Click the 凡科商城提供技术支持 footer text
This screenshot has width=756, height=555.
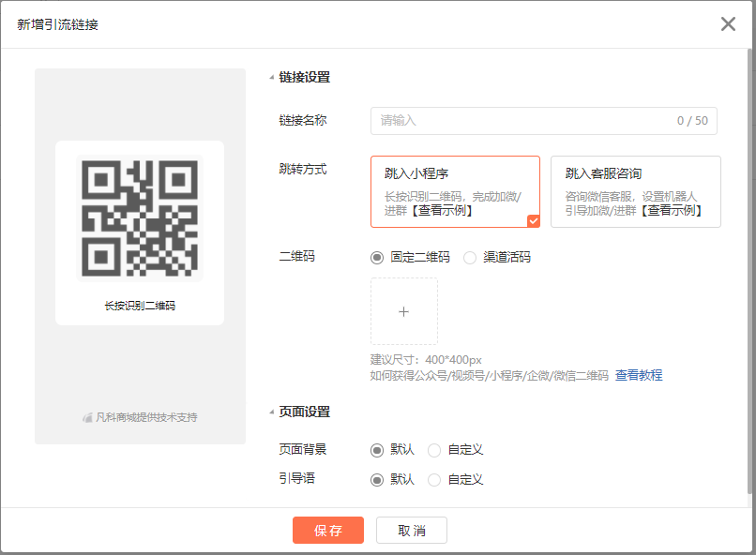(x=146, y=417)
